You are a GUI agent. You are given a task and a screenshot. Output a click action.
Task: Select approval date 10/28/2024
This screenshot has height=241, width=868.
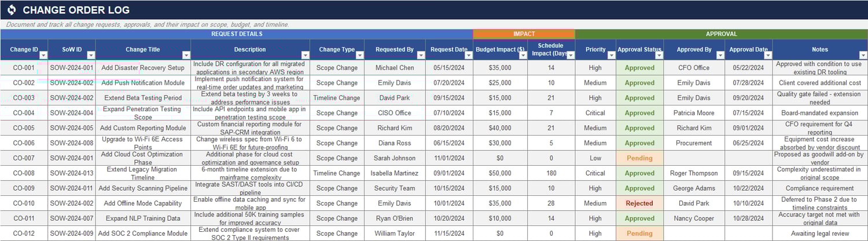[749, 218]
